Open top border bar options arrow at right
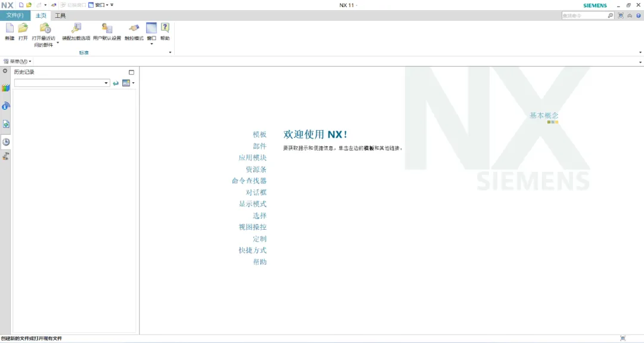 coord(640,62)
